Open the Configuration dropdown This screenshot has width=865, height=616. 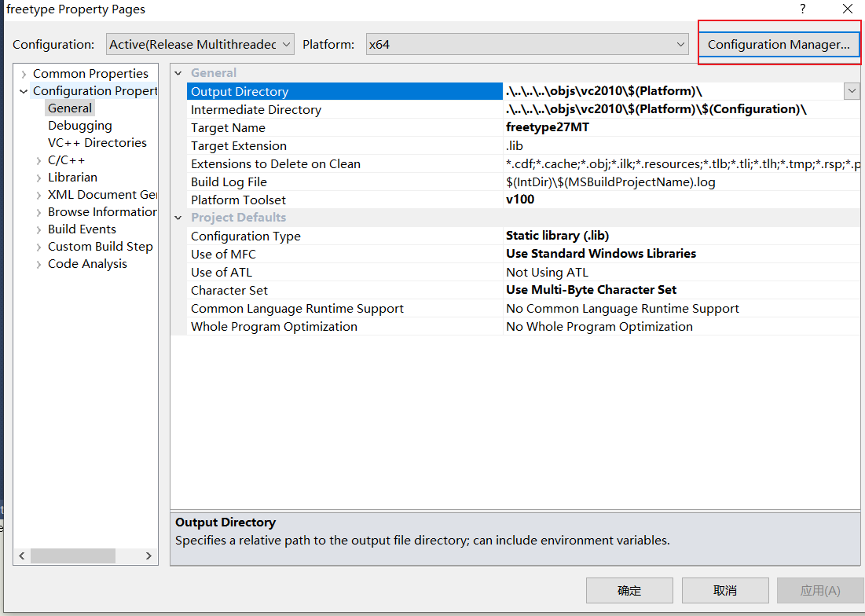click(x=200, y=45)
